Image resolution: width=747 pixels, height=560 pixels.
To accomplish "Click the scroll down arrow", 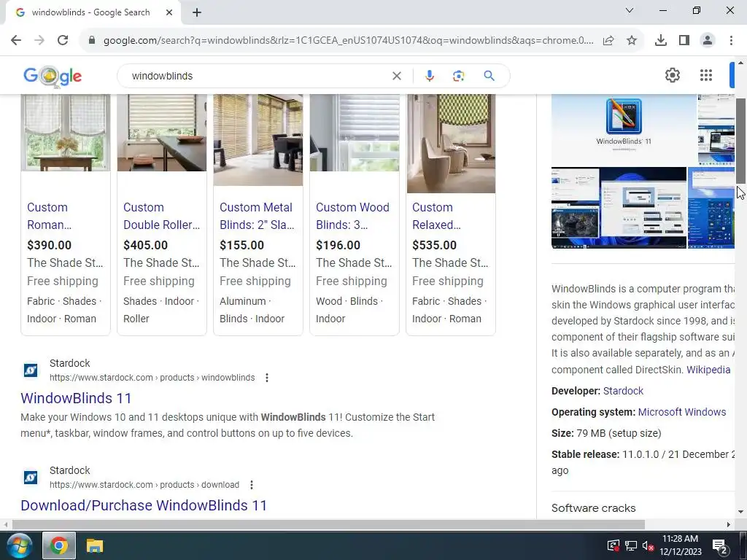I will coord(741,512).
